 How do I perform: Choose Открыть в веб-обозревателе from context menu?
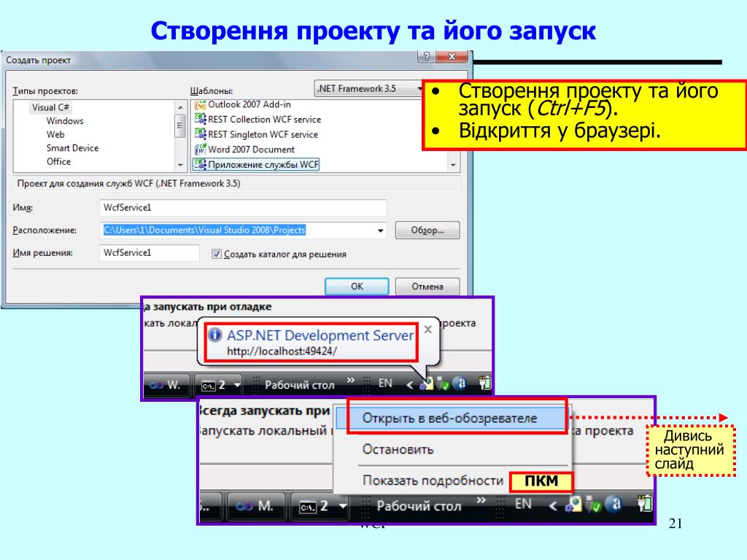pos(449,418)
